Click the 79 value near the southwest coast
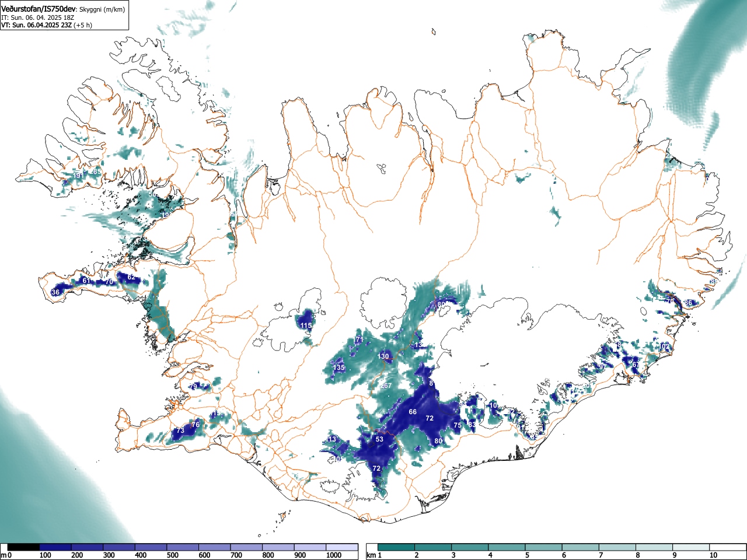Screen dimensions: 747x560 coord(193,387)
